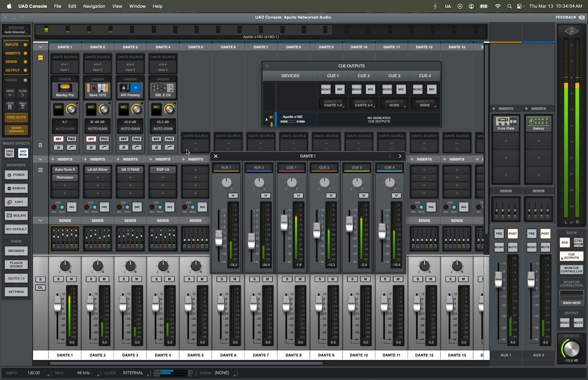
Task: Click the Universal Audio logo above the monitor meters
Action: (x=571, y=31)
